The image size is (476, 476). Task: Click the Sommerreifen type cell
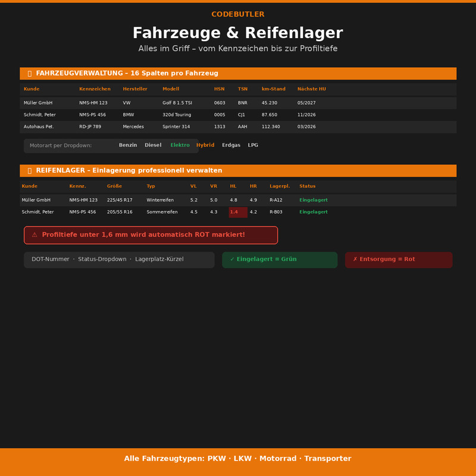pos(162,212)
